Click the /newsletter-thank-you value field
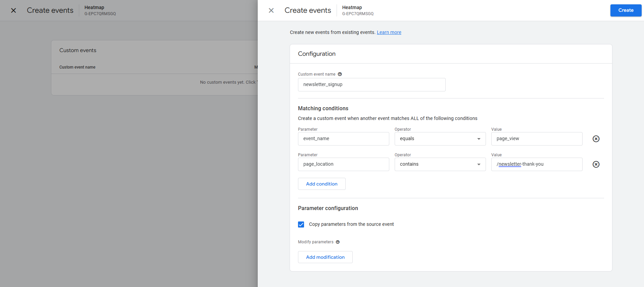The image size is (644, 287). tap(537, 164)
